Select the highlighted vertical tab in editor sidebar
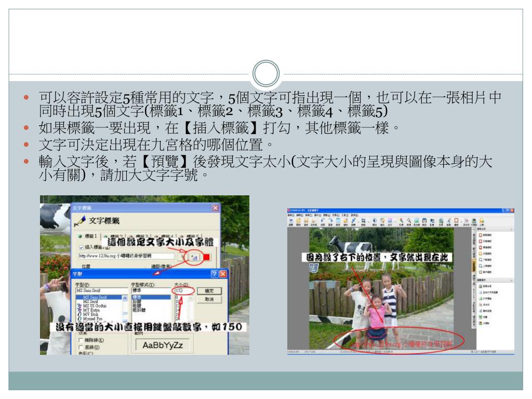This screenshot has width=532, height=399. [x=474, y=264]
